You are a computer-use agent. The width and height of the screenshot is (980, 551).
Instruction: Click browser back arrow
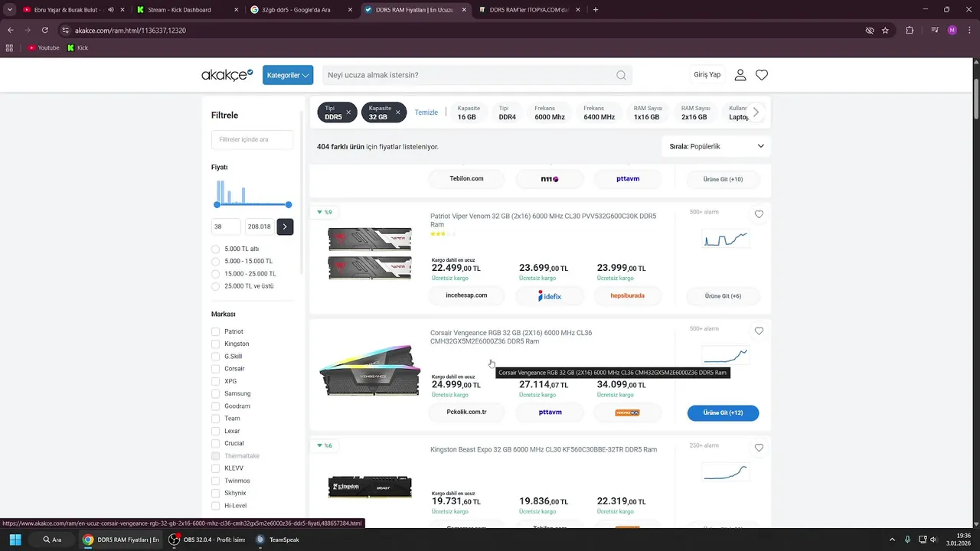[11, 30]
